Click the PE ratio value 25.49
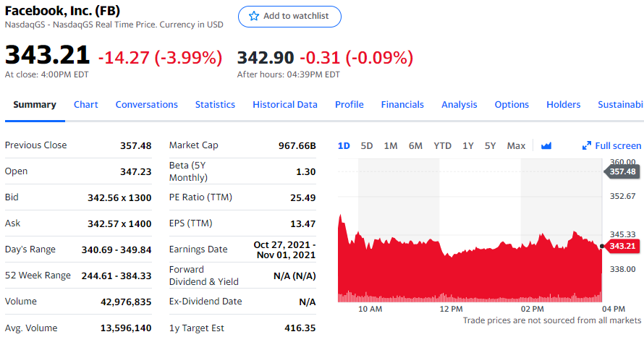 coord(303,198)
